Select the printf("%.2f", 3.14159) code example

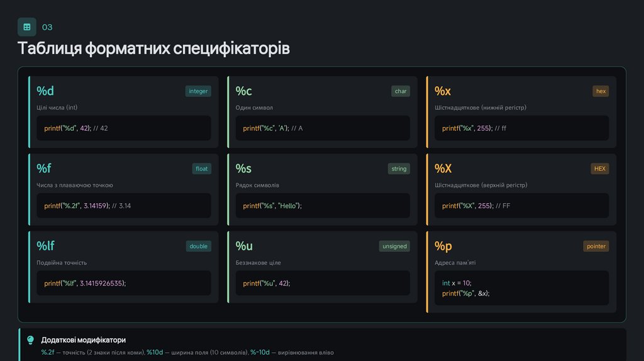click(123, 206)
